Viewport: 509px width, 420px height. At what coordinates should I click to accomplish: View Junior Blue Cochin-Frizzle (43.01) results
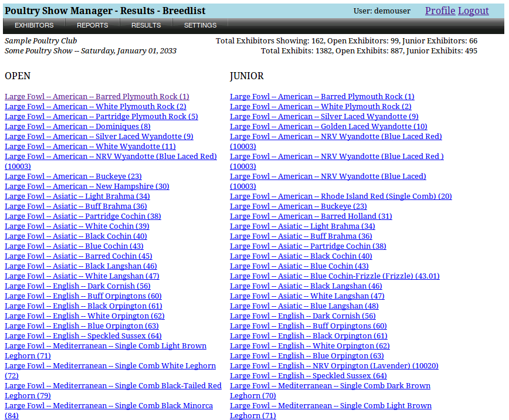[334, 276]
